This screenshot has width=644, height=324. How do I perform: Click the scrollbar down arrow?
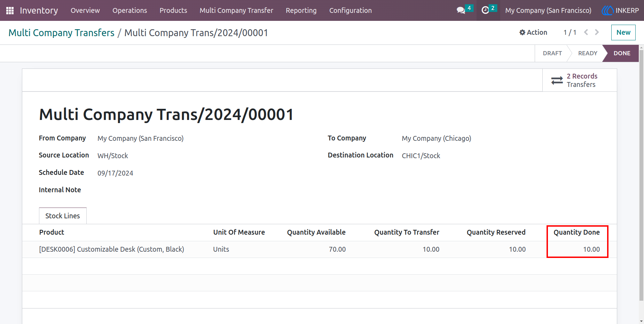point(641,321)
